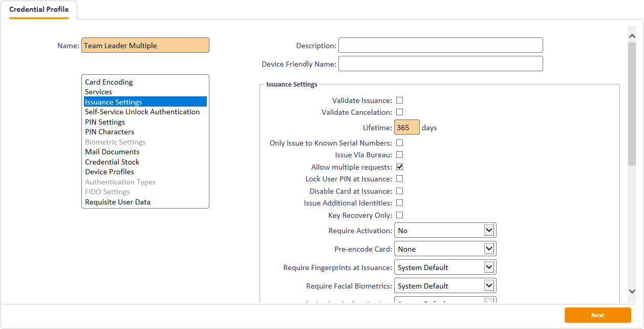This screenshot has width=644, height=329.
Task: Click into the Description text field
Action: [440, 46]
